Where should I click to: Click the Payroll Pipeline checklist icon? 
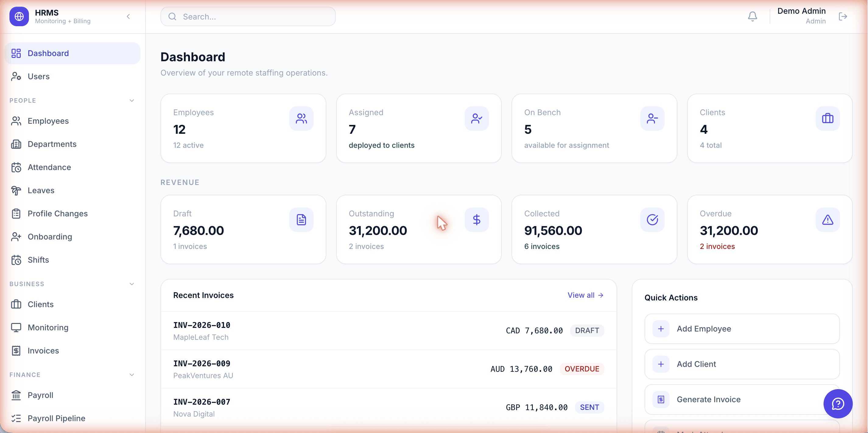(16, 418)
